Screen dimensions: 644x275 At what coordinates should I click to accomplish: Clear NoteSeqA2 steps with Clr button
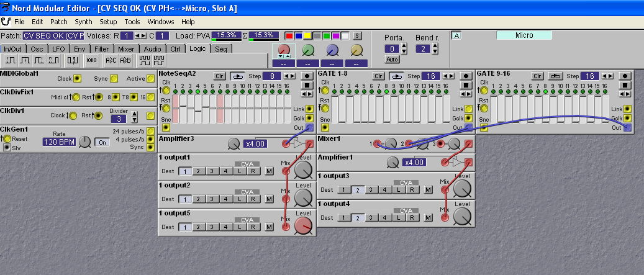(x=219, y=76)
